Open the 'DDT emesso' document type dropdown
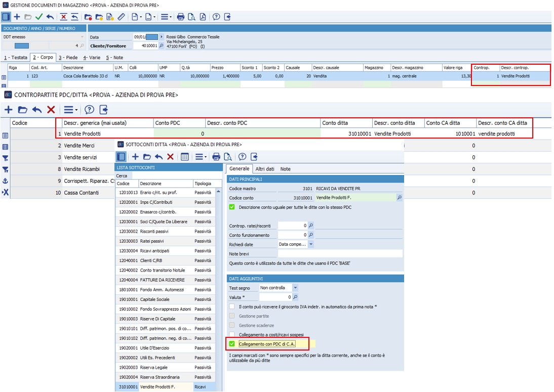This screenshot has width=554, height=392. point(82,37)
